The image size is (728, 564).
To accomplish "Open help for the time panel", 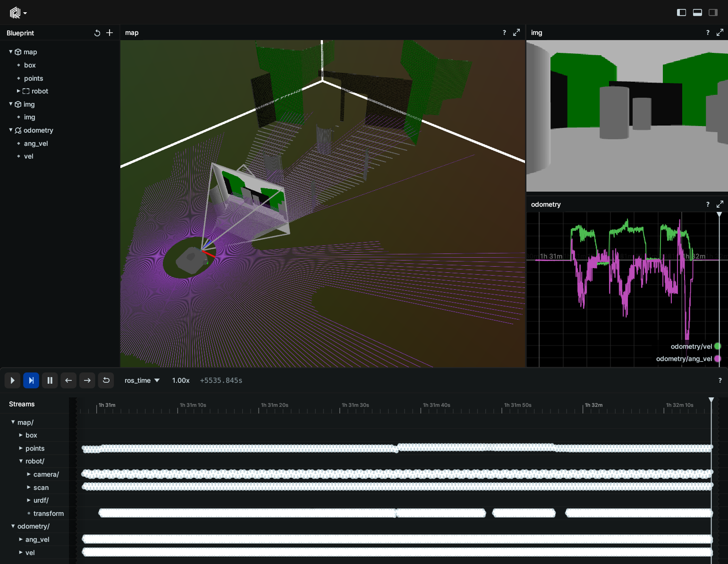I will [720, 380].
